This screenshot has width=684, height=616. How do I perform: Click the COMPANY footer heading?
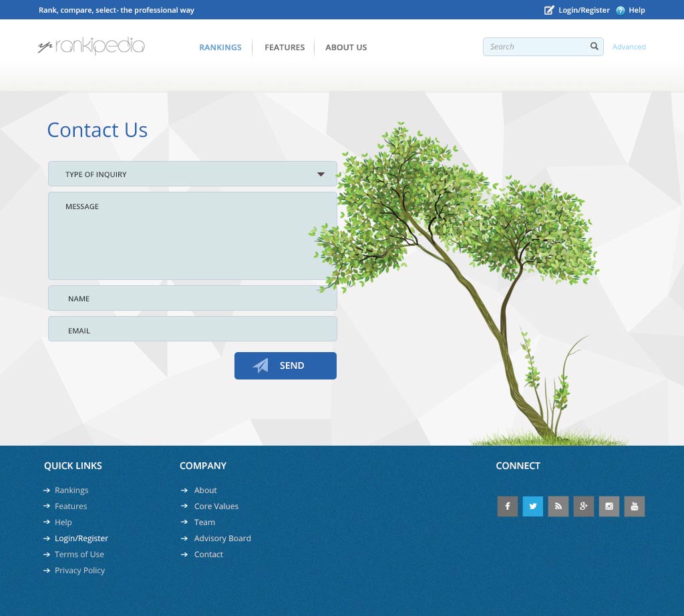tap(203, 466)
